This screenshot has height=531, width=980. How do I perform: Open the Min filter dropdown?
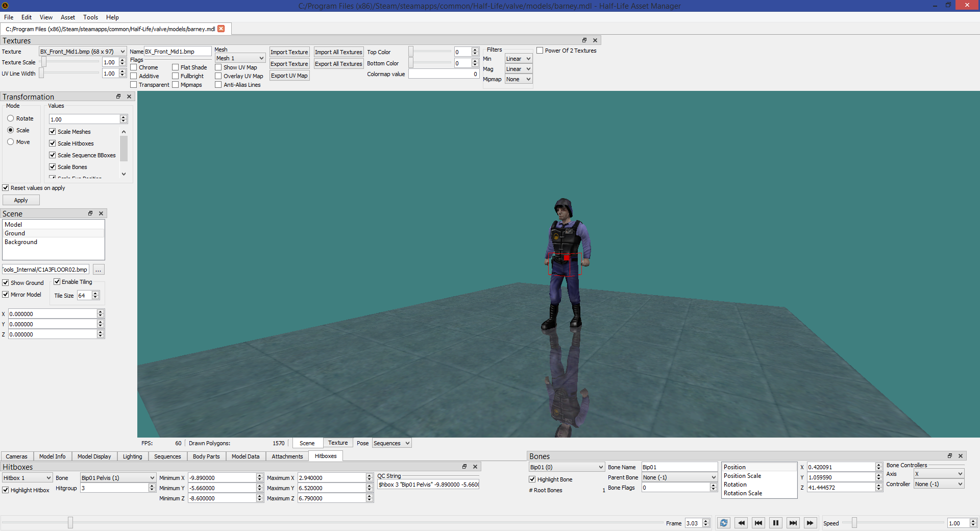point(519,59)
